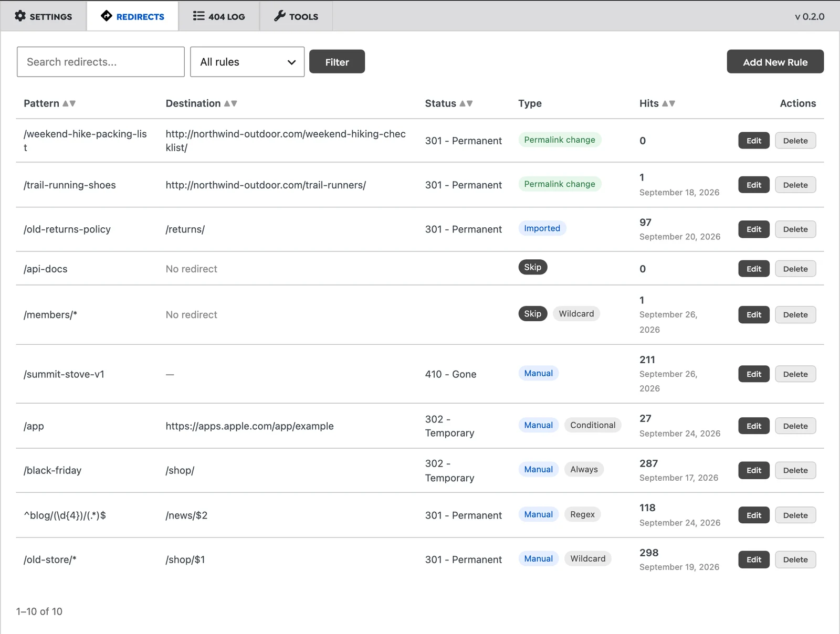
Task: Sort the table by Destination arrows
Action: click(230, 103)
